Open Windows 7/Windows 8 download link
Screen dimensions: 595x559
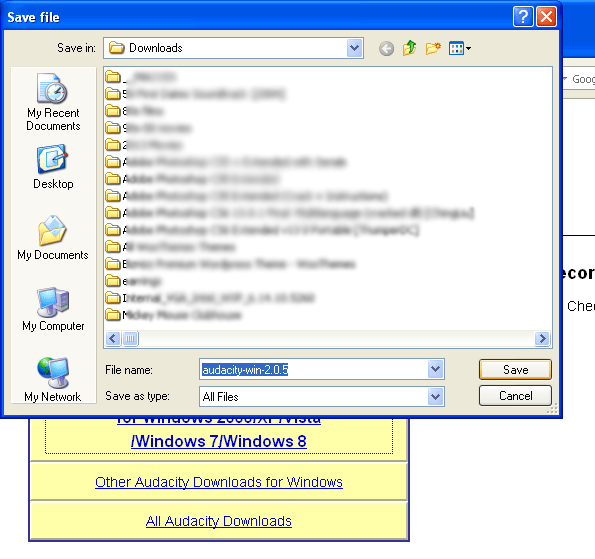pyautogui.click(x=219, y=442)
